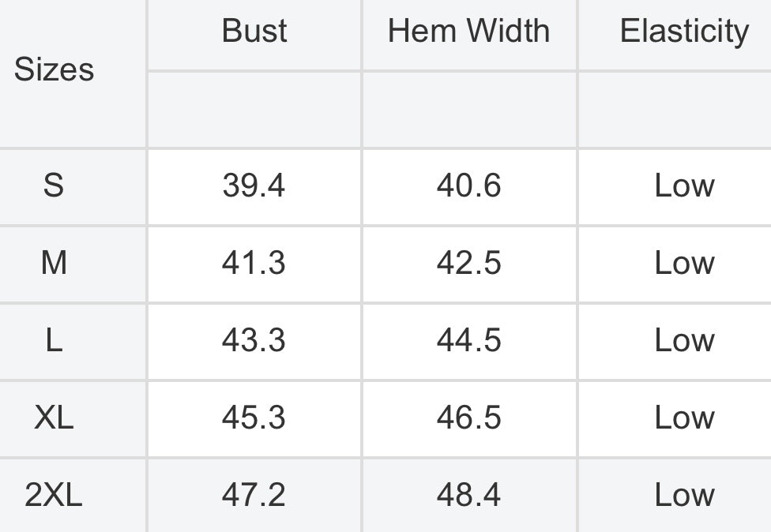
Task: Click the Elasticity column header
Action: 684,31
